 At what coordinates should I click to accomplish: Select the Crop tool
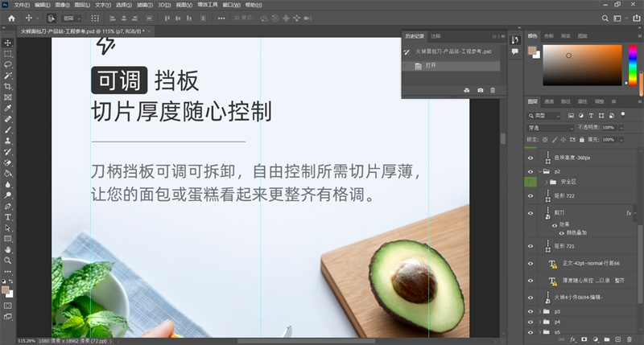tap(8, 86)
